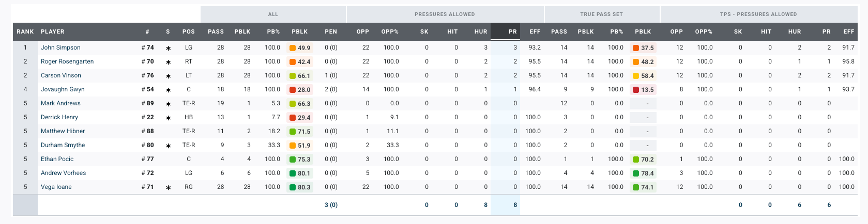Click Andrew Vorhees' green 80.1 grade badge
Viewport: 868px width, 224px height.
[x=300, y=173]
